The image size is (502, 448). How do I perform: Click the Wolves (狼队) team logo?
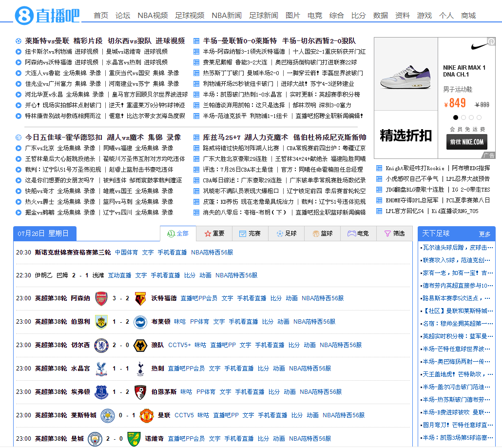click(140, 345)
